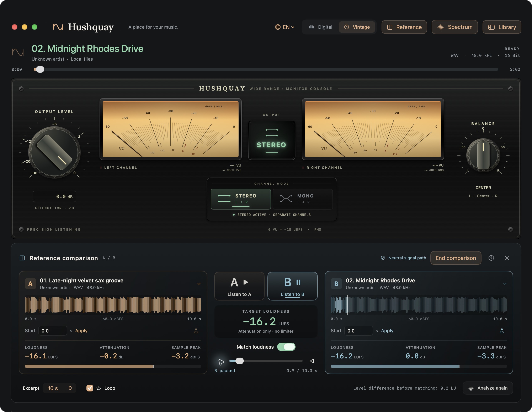Image resolution: width=532 pixels, height=412 pixels.
Task: Open the Excerpt 10 s length stepper
Action: [x=59, y=388]
